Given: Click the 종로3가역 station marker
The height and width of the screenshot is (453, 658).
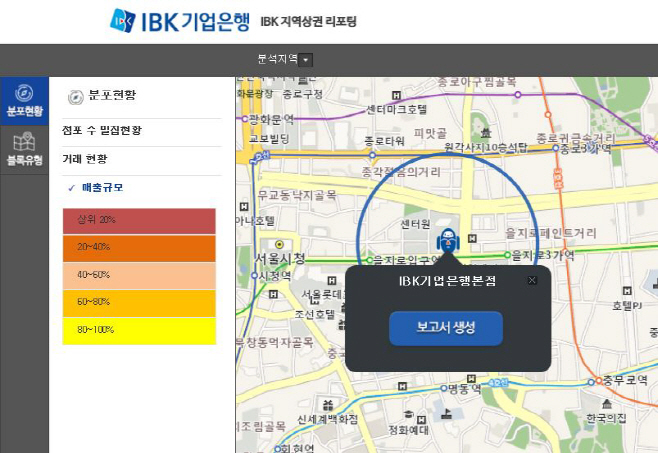Looking at the screenshot, I should coord(556,148).
